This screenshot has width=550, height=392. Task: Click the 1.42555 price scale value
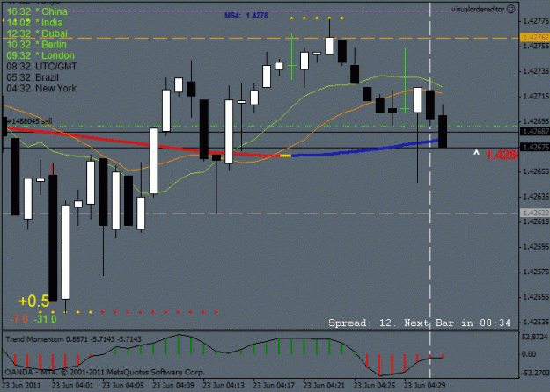[x=534, y=297]
